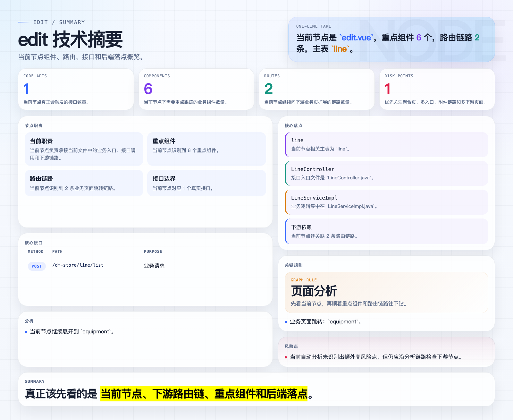Viewport: 513px width, 420px height.
Task: Click text '当前节点相关主表为 `line`。'
Action: pos(321,149)
